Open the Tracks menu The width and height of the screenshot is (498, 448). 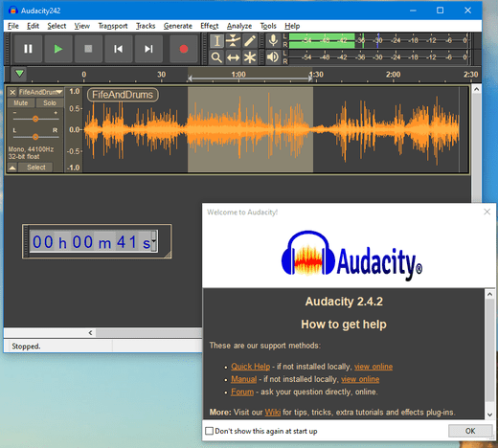click(x=146, y=26)
